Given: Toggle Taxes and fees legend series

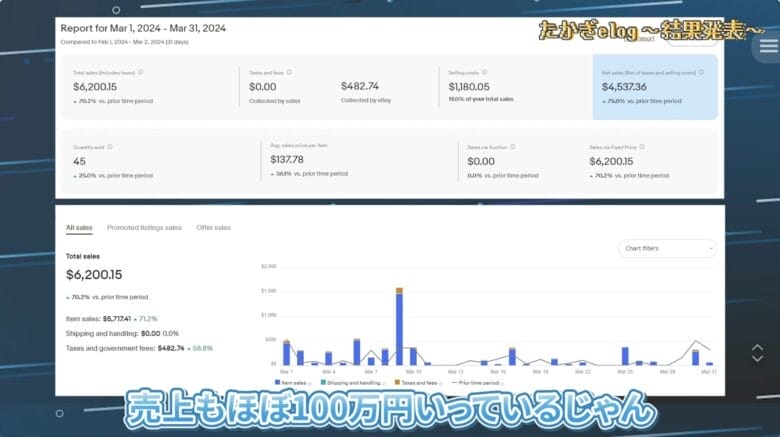Looking at the screenshot, I should pyautogui.click(x=416, y=383).
